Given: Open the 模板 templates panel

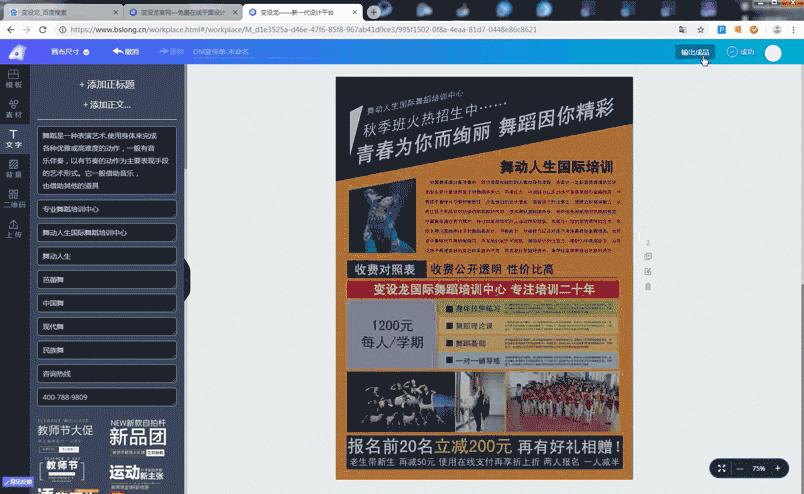Looking at the screenshot, I should 13,79.
